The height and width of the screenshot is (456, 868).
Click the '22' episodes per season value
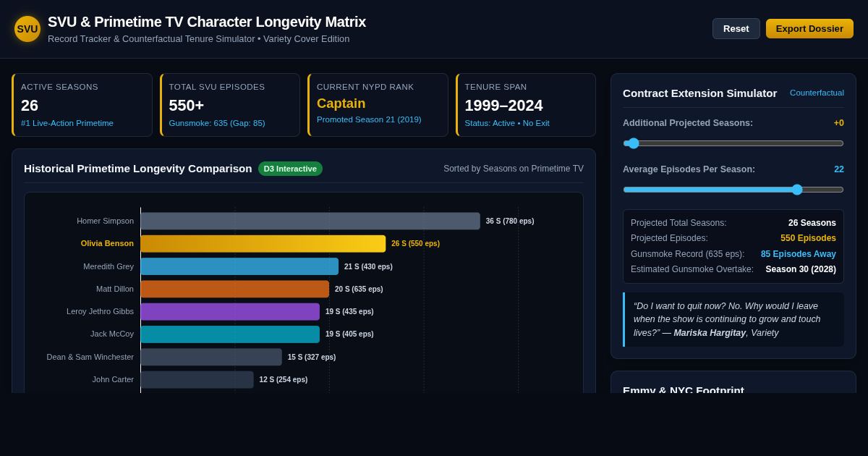pos(839,169)
